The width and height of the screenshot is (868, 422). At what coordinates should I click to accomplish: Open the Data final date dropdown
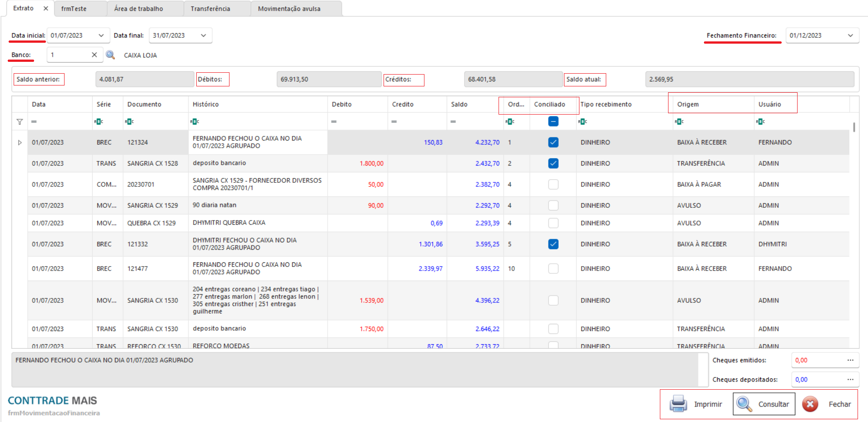pos(203,35)
